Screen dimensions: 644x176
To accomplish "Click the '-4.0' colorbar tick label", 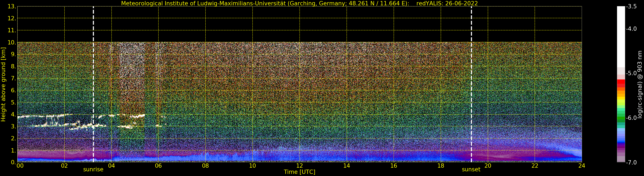I will click(631, 29).
